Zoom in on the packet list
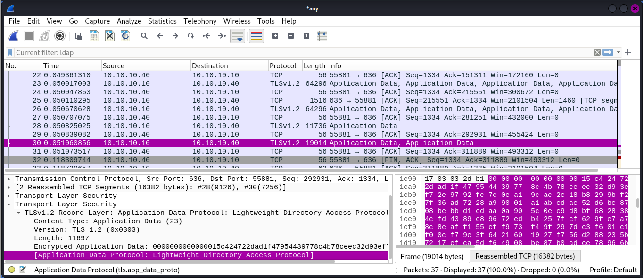 pyautogui.click(x=275, y=36)
